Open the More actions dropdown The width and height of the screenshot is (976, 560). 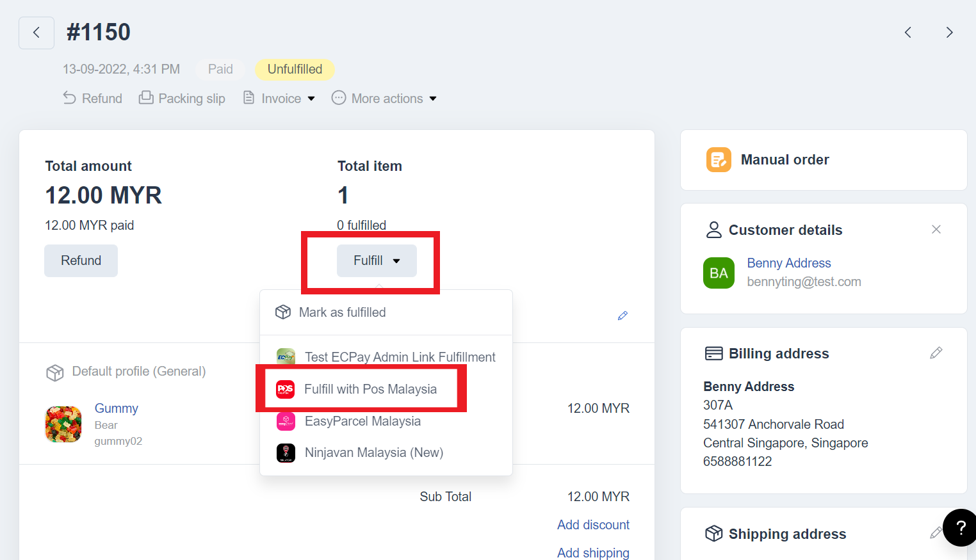coord(384,98)
